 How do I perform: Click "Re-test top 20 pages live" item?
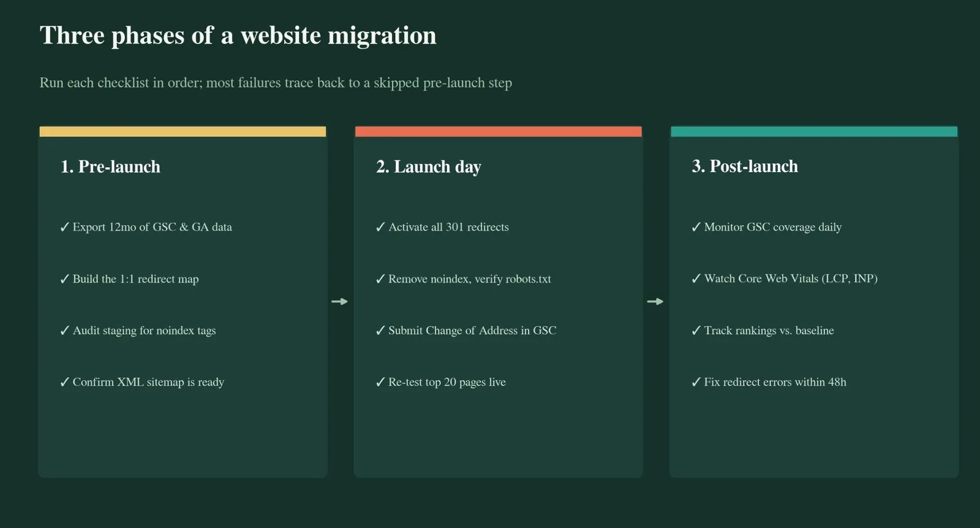click(x=447, y=382)
